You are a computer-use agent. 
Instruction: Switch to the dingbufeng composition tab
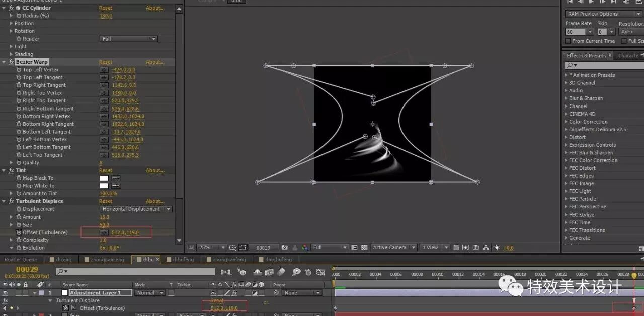pyautogui.click(x=274, y=260)
